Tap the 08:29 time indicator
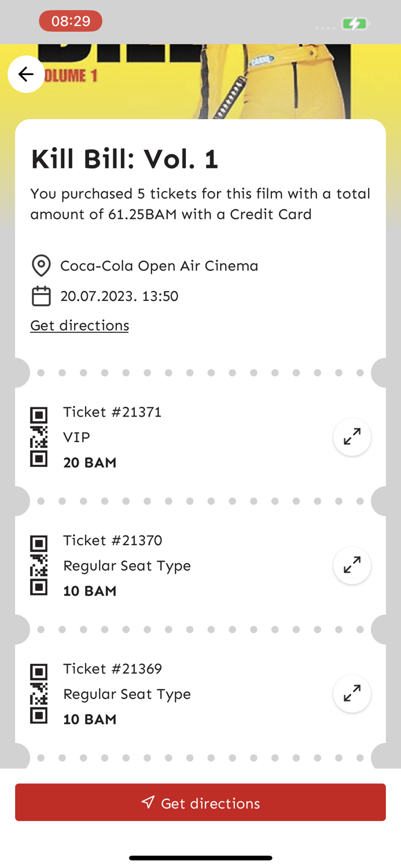The image size is (401, 868). coord(71,21)
